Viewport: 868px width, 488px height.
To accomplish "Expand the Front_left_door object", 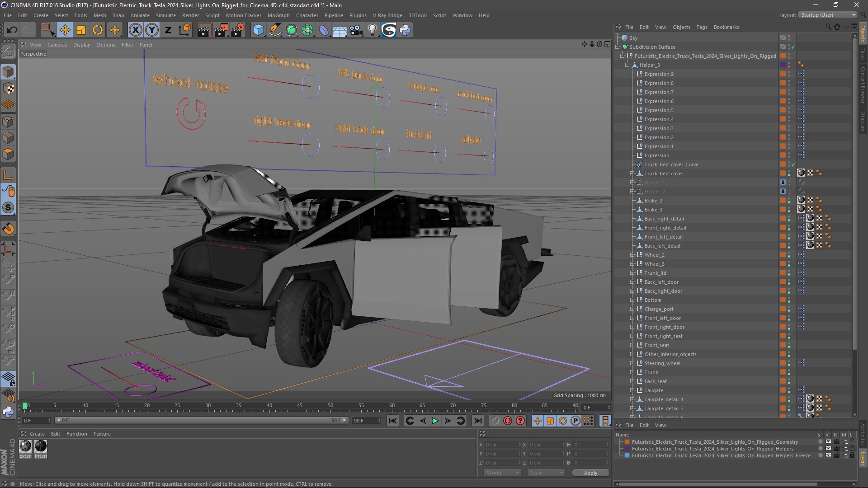I will (632, 318).
